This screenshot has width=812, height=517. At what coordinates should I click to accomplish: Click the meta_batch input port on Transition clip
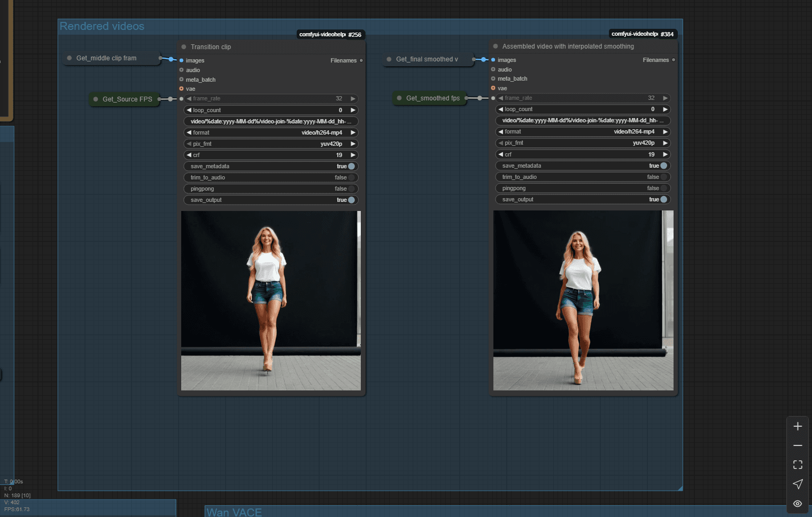(x=182, y=80)
